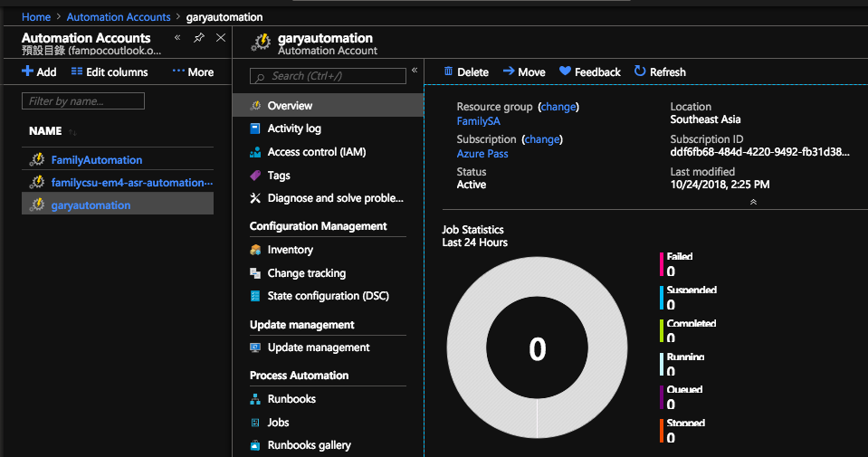
Task: Click the Suspended blue legend swatch
Action: click(x=662, y=298)
